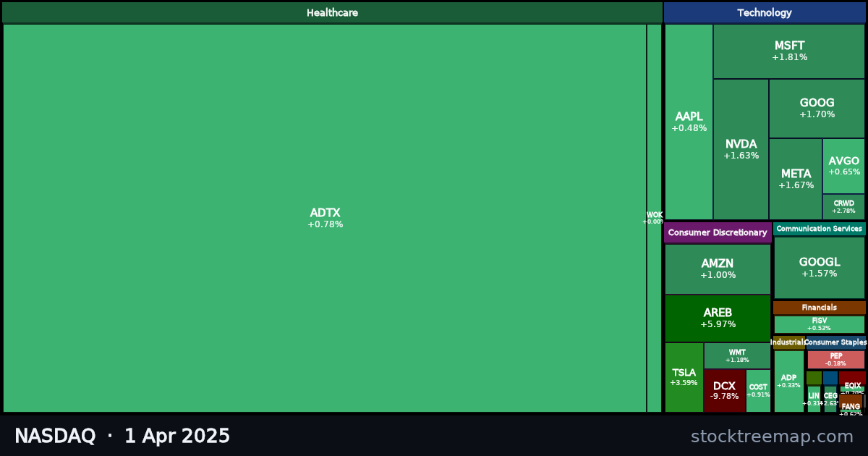868x456 pixels.
Task: Select the AREB +5.97% tile
Action: click(718, 318)
